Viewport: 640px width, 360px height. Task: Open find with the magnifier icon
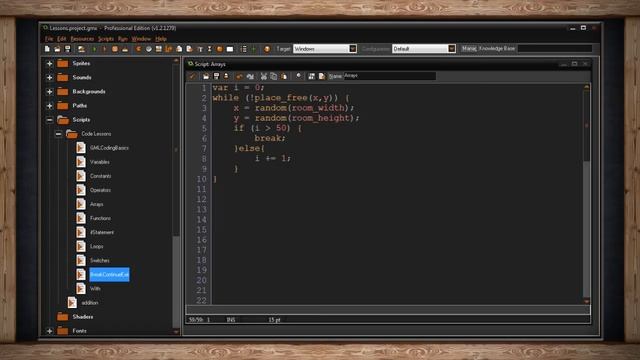click(x=299, y=76)
